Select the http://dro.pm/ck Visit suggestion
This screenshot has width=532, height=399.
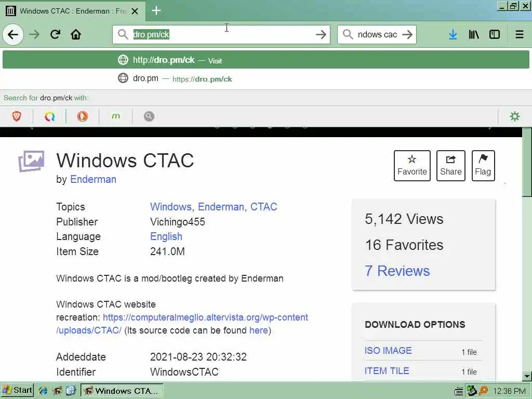(266, 60)
